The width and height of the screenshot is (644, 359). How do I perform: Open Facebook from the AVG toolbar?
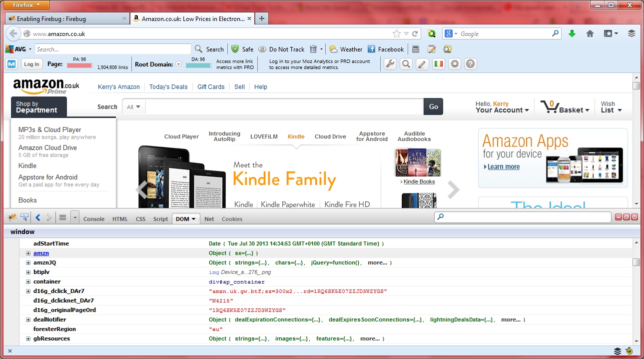point(386,49)
